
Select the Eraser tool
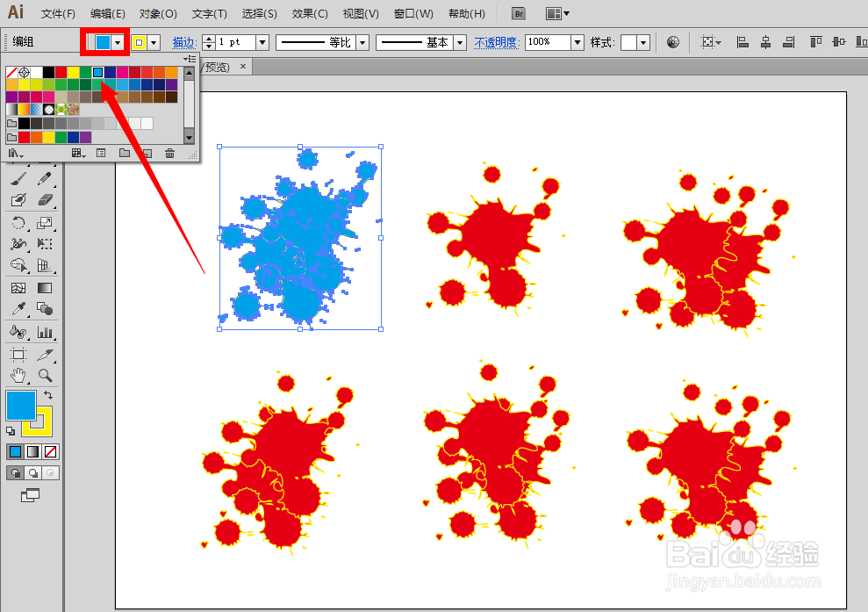point(45,200)
